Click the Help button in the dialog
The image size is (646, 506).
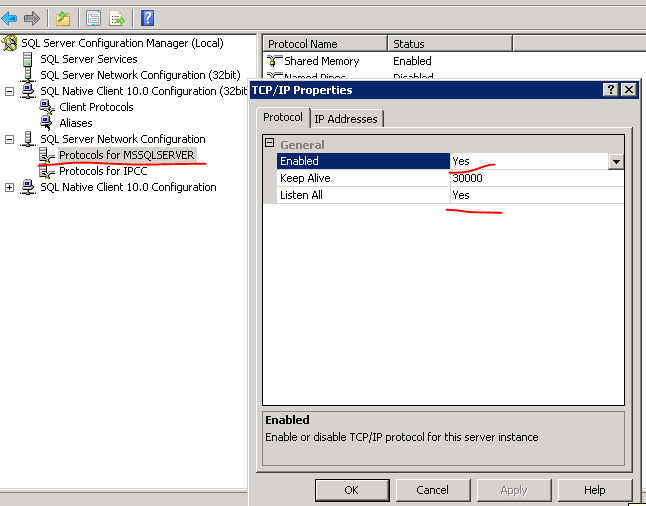[x=595, y=490]
